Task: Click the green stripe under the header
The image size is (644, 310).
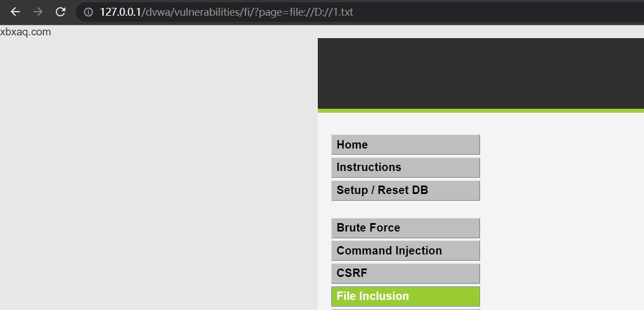Action: (481, 111)
